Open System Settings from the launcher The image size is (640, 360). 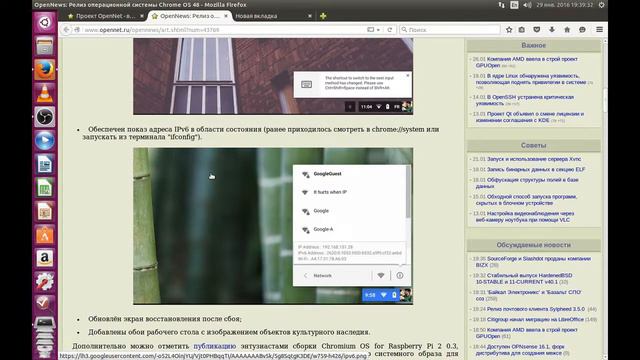coord(44,282)
